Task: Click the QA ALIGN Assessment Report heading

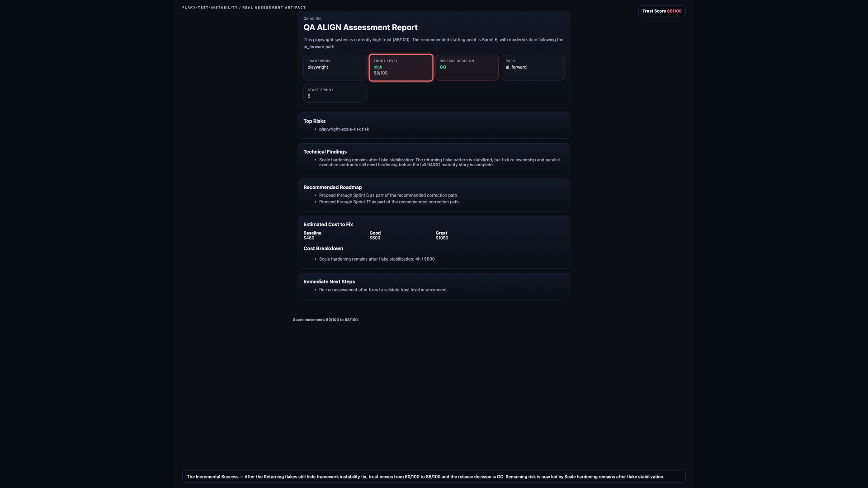Action: click(360, 28)
